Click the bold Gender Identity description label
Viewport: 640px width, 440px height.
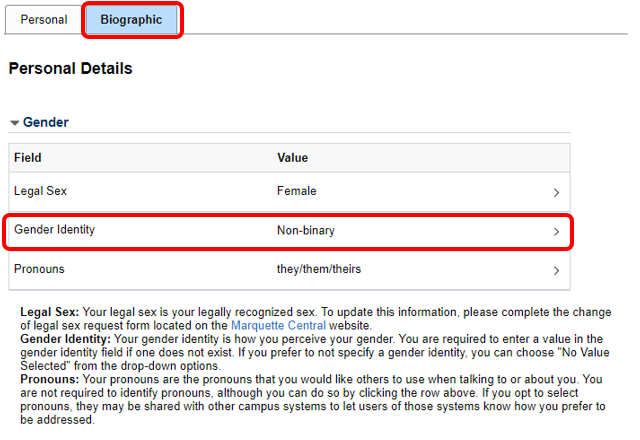(64, 339)
